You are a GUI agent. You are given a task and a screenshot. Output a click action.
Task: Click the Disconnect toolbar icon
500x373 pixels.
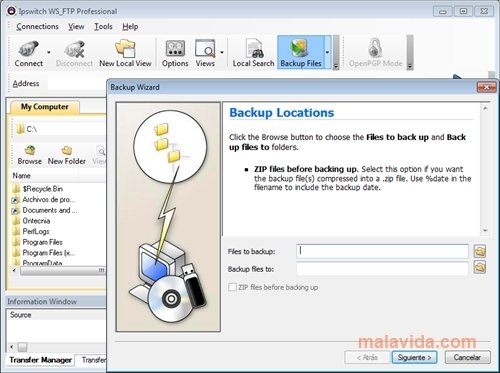(x=74, y=53)
